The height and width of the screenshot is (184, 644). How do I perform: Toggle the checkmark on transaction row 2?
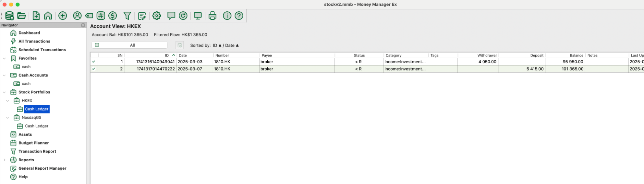point(94,69)
